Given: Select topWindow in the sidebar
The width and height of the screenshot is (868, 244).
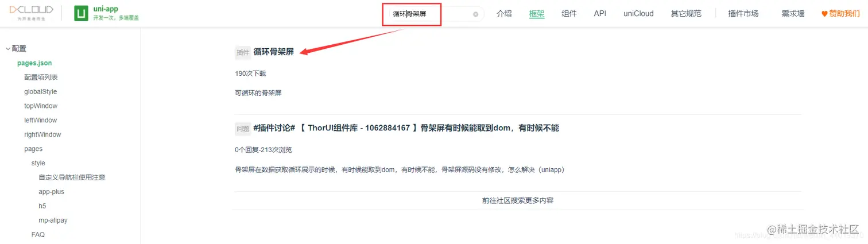Looking at the screenshot, I should (x=41, y=106).
